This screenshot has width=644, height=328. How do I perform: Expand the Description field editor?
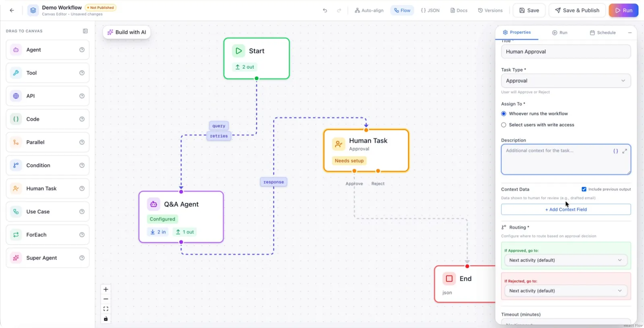point(625,151)
